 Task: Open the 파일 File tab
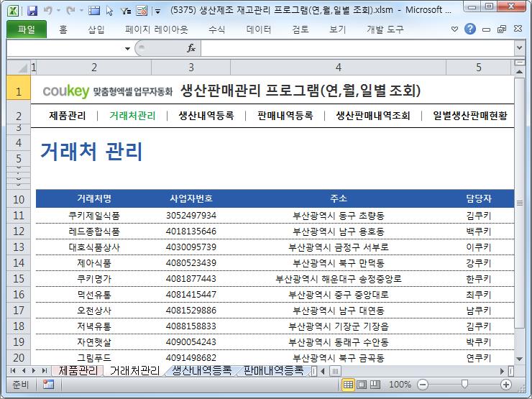pos(27,29)
